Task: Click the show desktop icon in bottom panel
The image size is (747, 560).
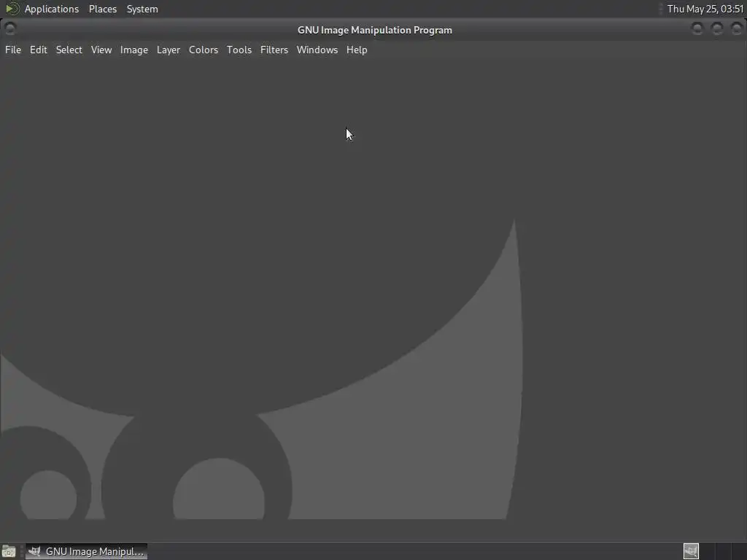Action: pos(9,551)
